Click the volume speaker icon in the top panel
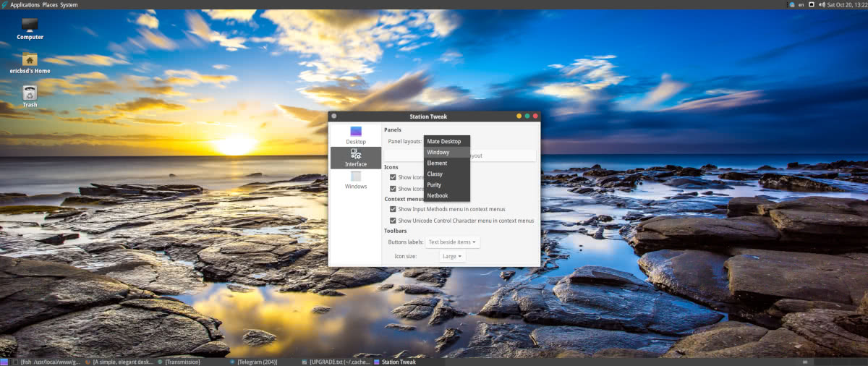This screenshot has height=366, width=868. click(x=821, y=5)
